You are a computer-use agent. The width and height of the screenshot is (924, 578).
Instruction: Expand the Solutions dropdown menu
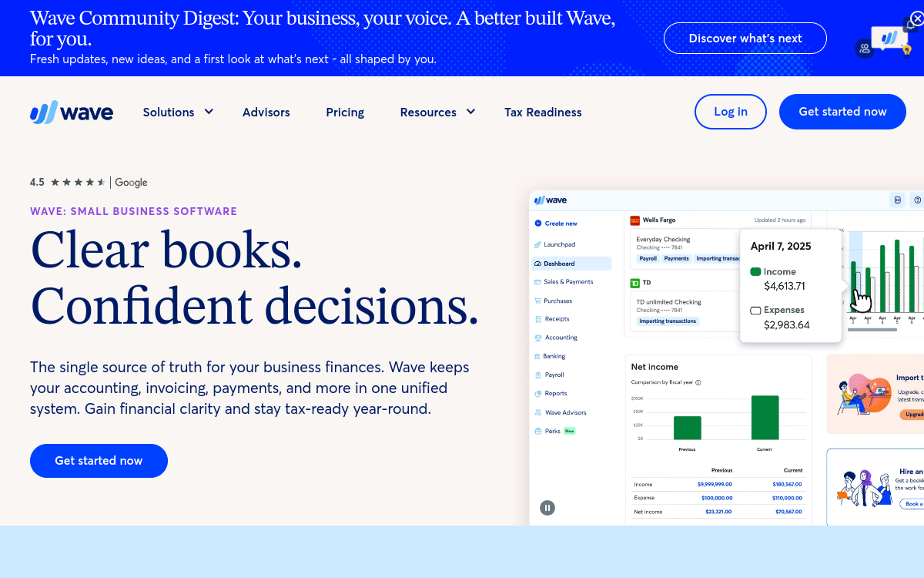pos(179,113)
